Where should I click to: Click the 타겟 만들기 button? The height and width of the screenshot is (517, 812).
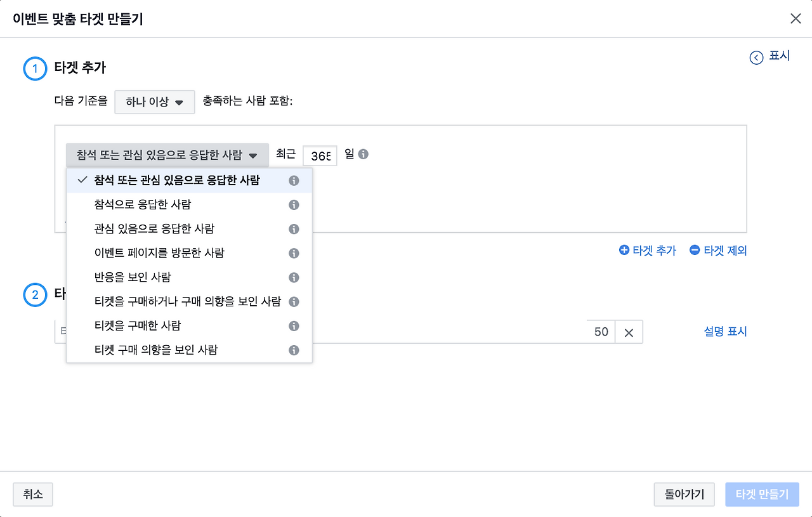tap(762, 494)
